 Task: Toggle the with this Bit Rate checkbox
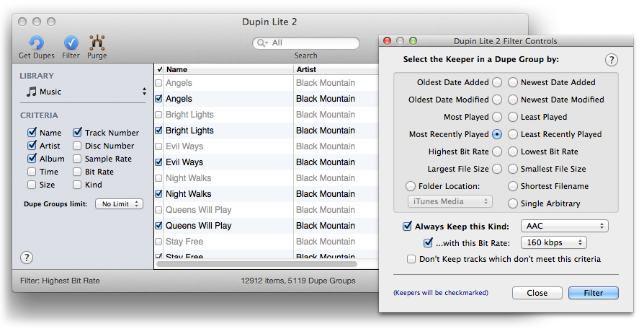point(428,242)
